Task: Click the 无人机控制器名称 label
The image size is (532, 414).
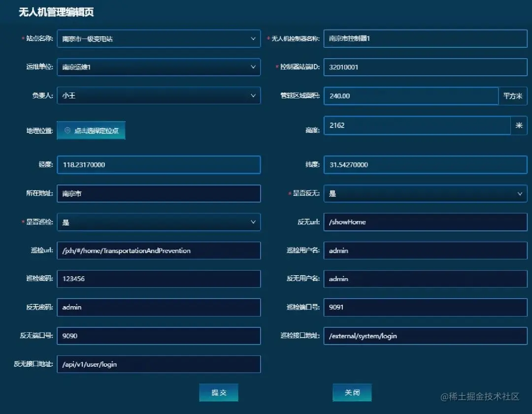Action: click(x=295, y=39)
